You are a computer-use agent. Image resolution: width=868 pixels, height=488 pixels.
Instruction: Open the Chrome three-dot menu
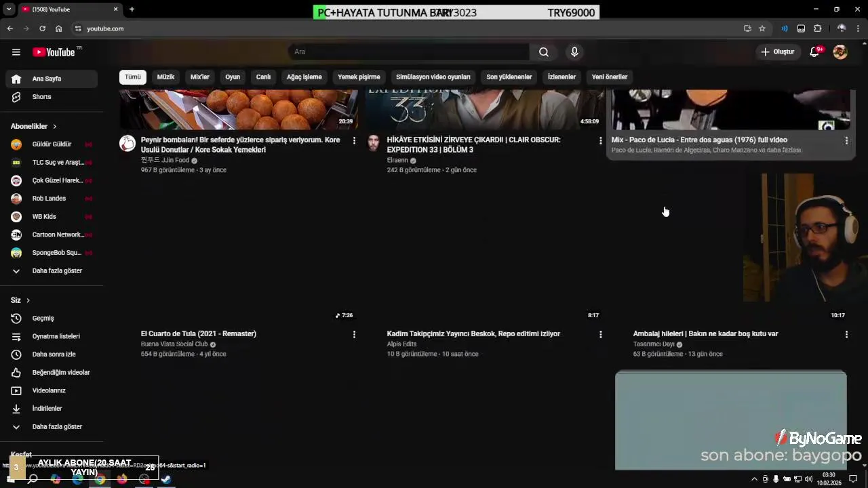859,28
